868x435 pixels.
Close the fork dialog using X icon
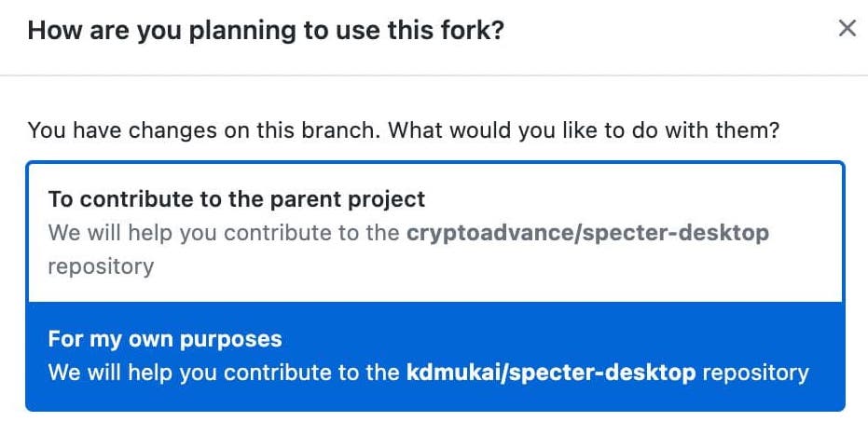847,28
